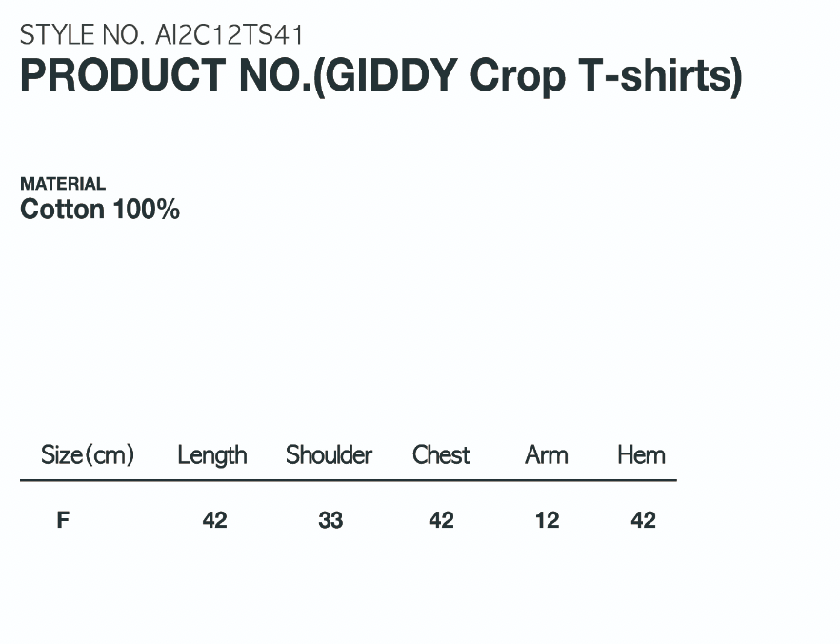Viewport: 840px width, 644px height.
Task: Click the Shoulder column header
Action: click(330, 454)
